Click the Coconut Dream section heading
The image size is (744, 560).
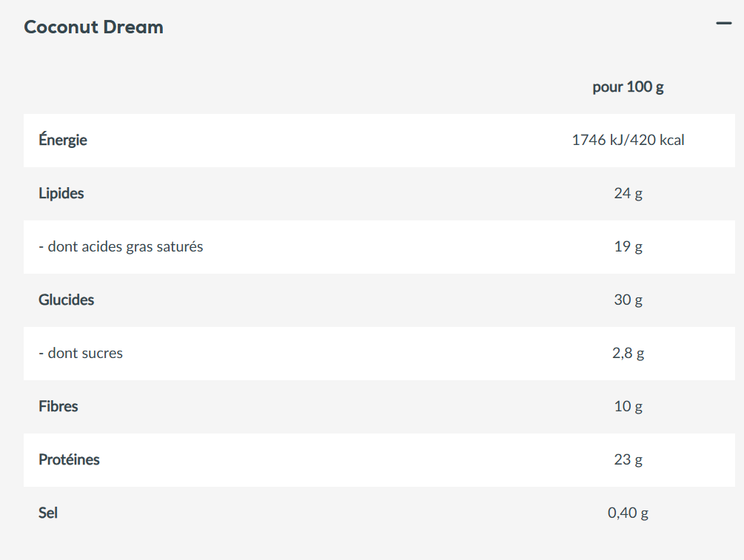(x=93, y=27)
